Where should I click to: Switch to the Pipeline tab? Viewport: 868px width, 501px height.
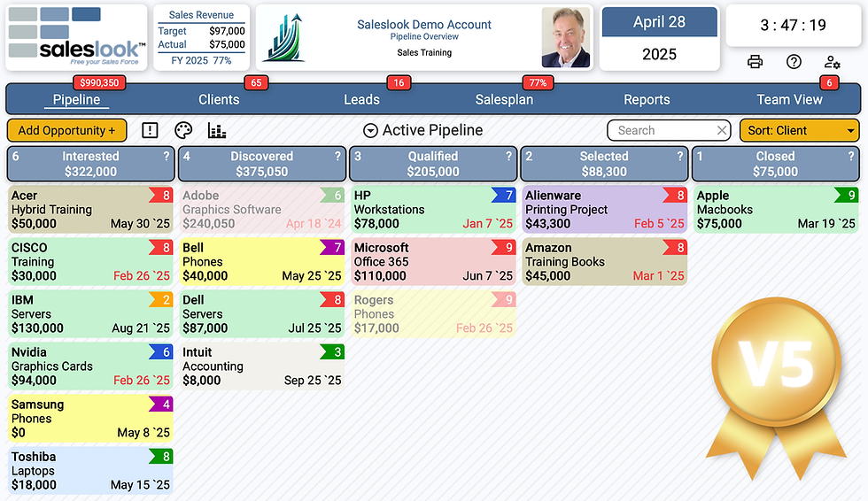tap(76, 99)
